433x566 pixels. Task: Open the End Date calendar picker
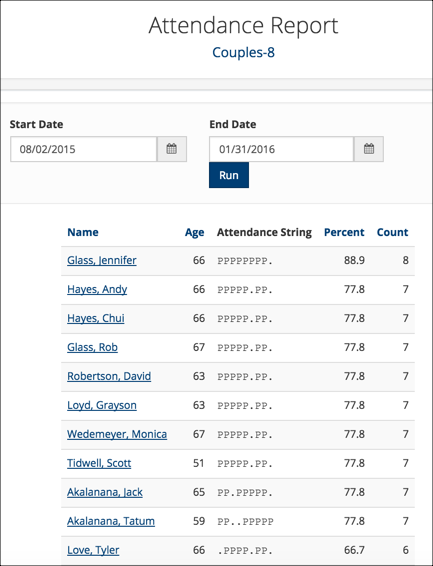pos(369,149)
